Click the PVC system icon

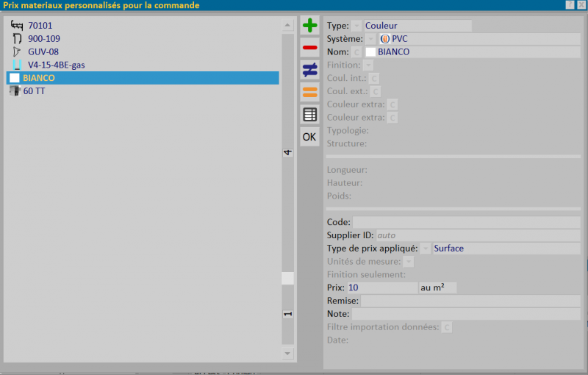(384, 39)
